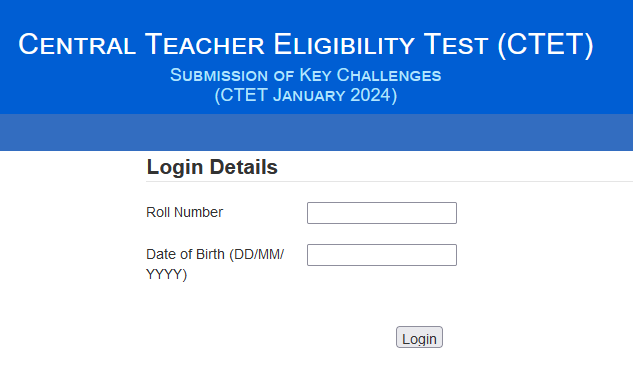Screen dimensions: 633x372
Task: Click the word Test in the header
Action: (456, 44)
